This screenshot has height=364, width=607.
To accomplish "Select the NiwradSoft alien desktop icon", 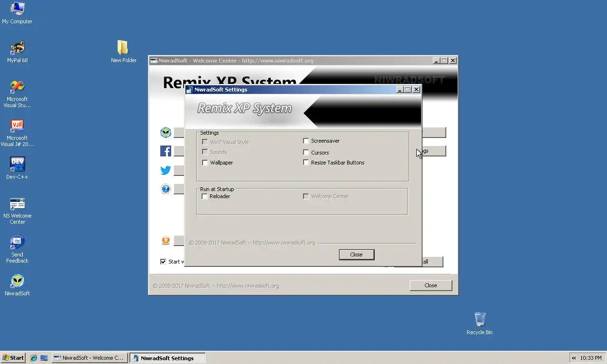I will [x=17, y=281].
